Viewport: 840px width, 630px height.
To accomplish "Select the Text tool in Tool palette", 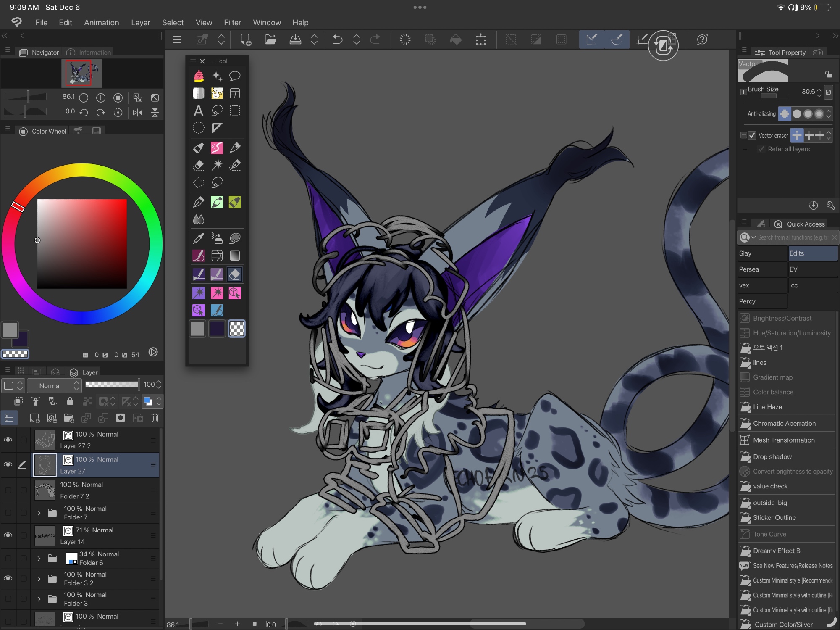I will 198,111.
